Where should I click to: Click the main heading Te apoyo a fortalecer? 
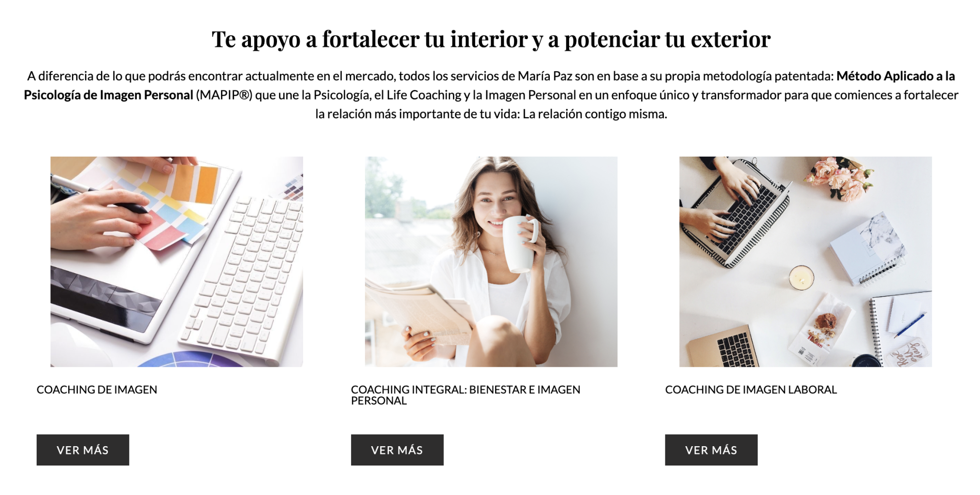point(491,39)
